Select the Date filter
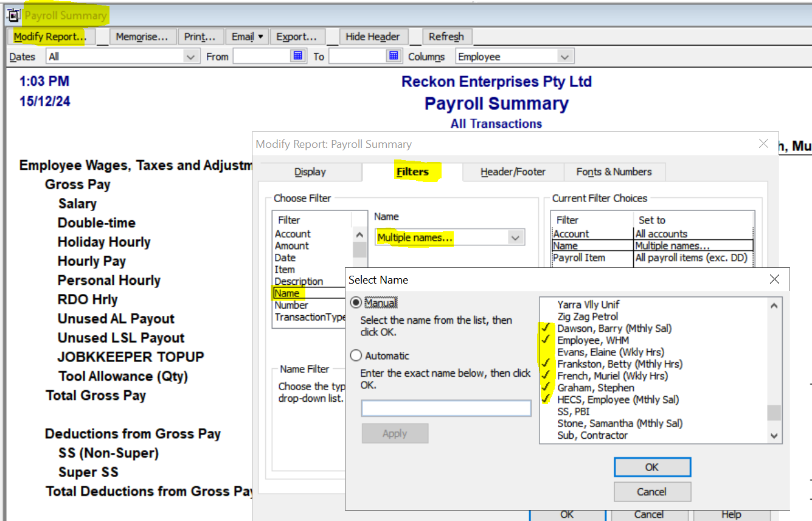The image size is (812, 521). (285, 257)
